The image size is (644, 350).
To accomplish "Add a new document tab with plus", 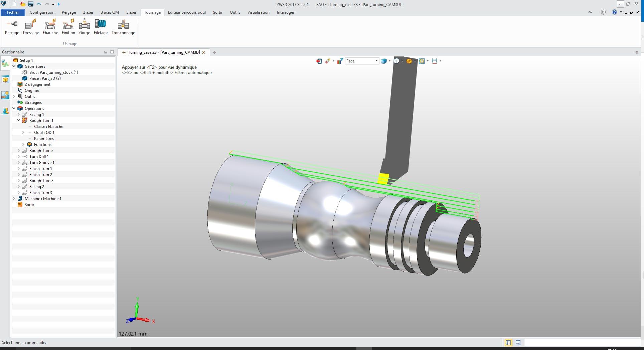I will coord(214,52).
